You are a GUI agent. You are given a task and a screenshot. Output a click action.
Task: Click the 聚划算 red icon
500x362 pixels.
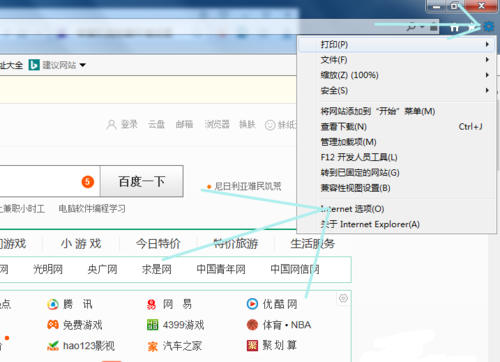click(252, 345)
